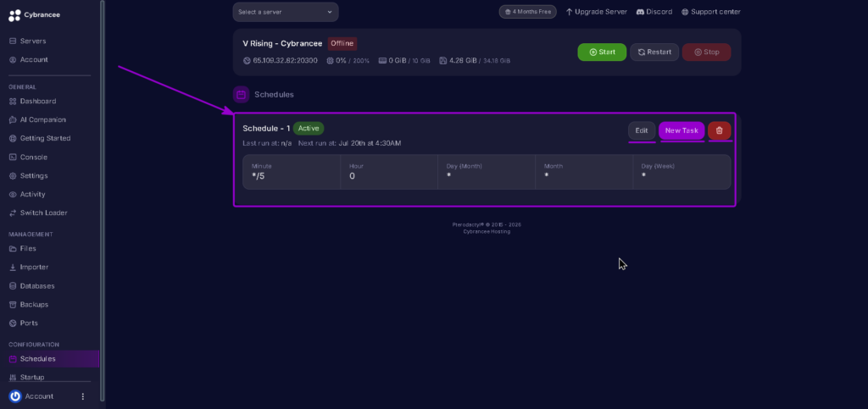Open the Support center link
Viewport: 868px width, 409px height.
tap(711, 12)
